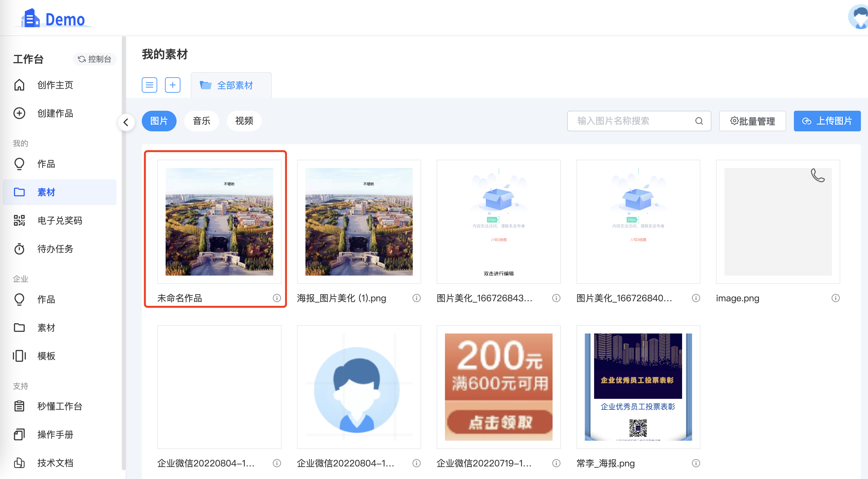
Task: Click the QR code icon beside 电子兑奖码
Action: click(x=19, y=221)
